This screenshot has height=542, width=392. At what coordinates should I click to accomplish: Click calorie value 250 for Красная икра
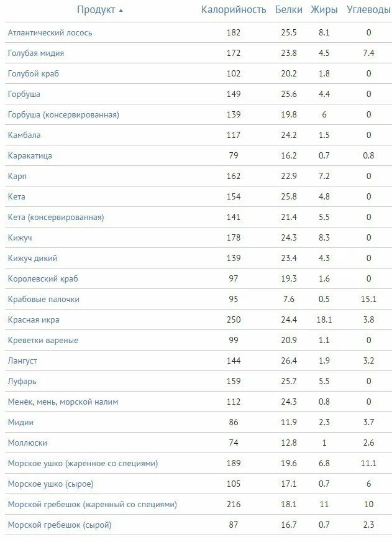234,319
